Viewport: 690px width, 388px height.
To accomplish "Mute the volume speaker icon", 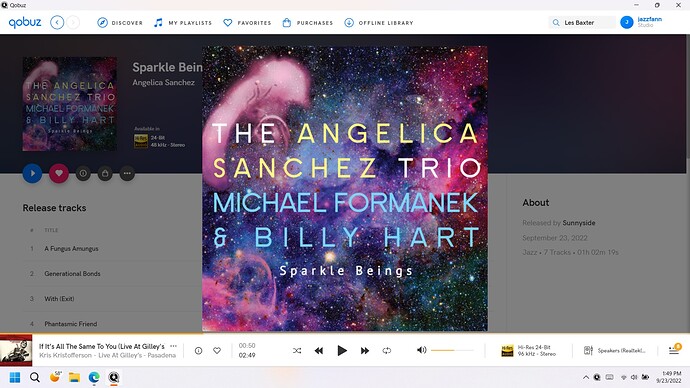I will 421,350.
